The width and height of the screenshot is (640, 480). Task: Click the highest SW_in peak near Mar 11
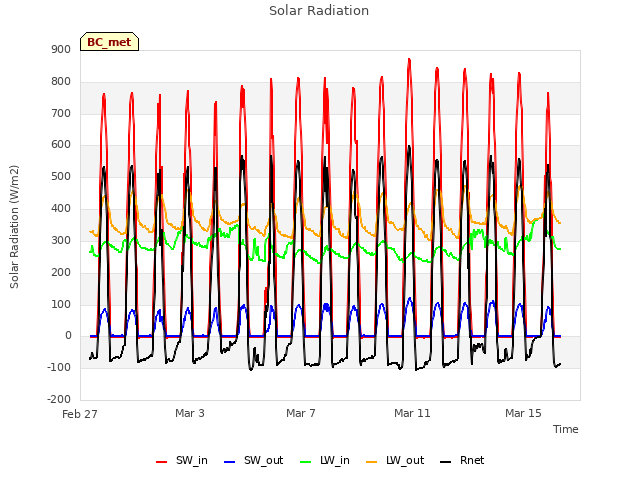[409, 60]
